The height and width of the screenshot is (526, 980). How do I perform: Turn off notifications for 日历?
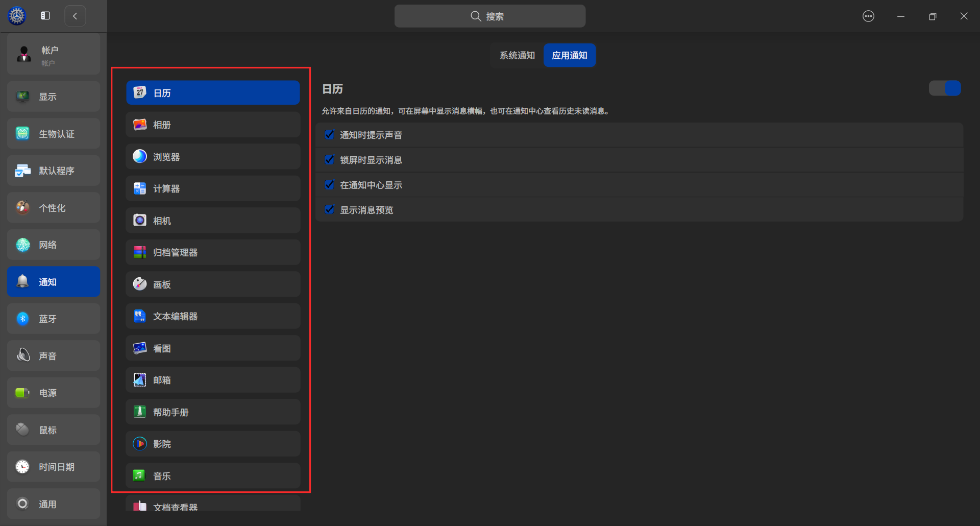click(944, 88)
